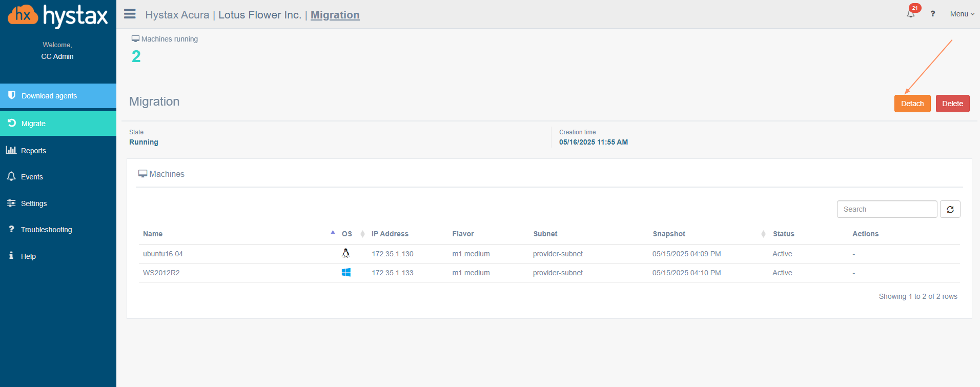
Task: Click Active status of ubuntu16.04
Action: point(782,254)
